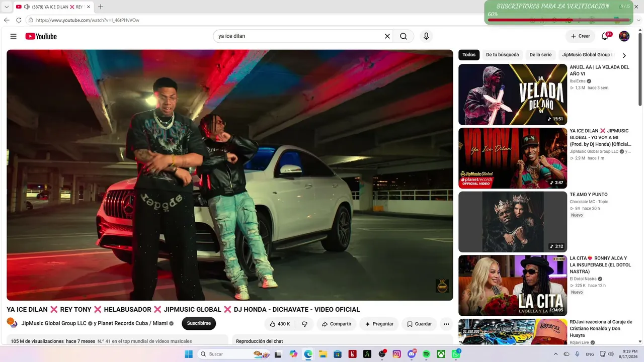Open Anuel AA La Velada thumbnail
The image size is (644, 362).
point(513,95)
